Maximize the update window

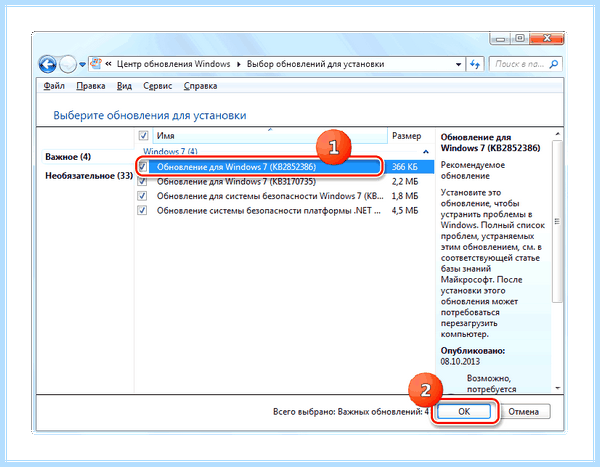click(520, 38)
